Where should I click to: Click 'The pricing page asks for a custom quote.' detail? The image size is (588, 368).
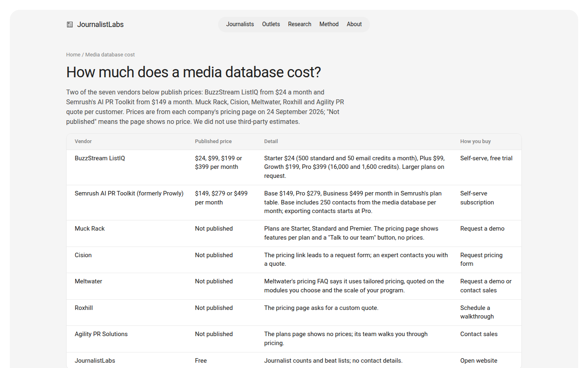pyautogui.click(x=321, y=308)
